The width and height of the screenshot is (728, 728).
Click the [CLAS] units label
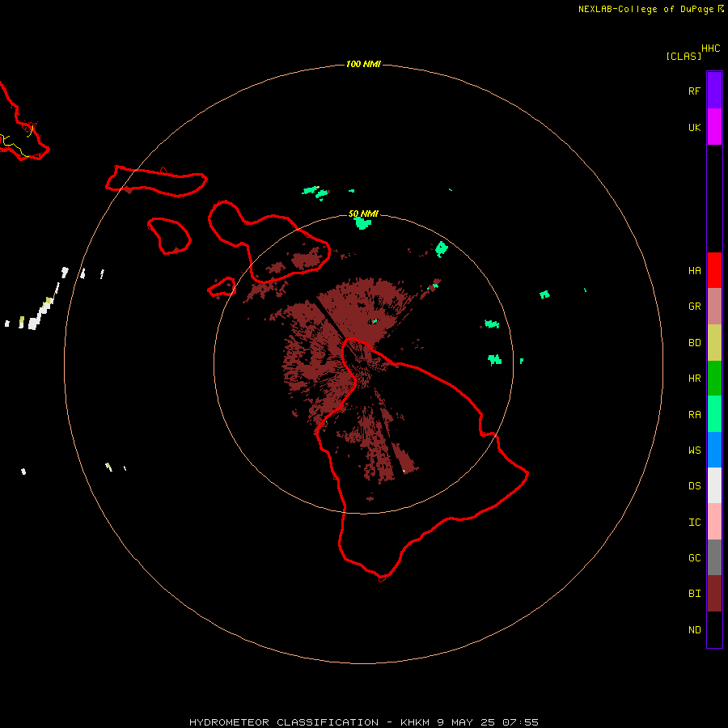click(684, 56)
